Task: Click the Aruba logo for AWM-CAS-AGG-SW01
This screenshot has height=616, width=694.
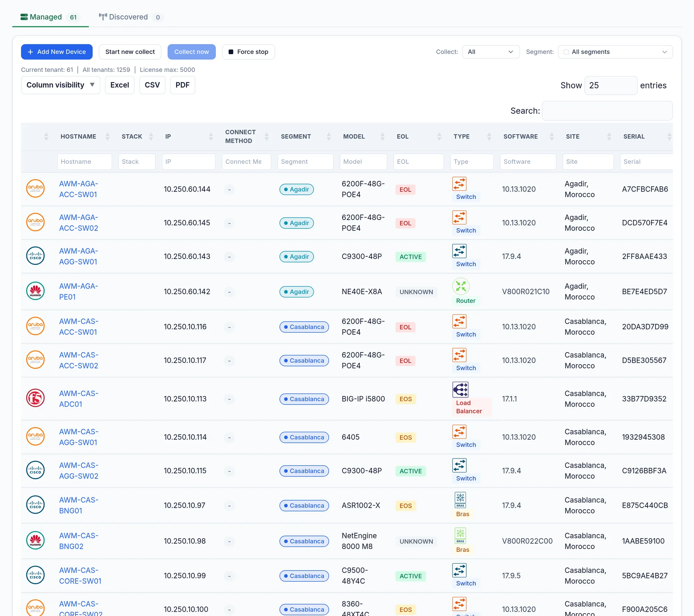Action: click(x=35, y=436)
